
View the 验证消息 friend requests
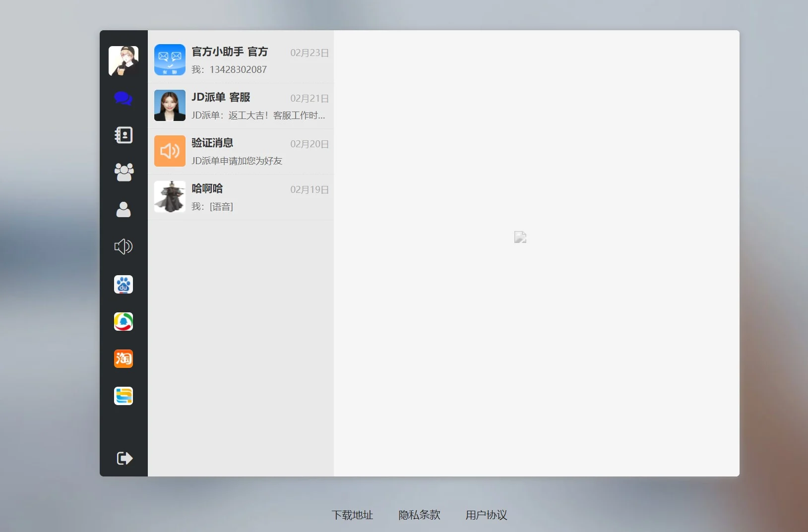click(x=241, y=151)
